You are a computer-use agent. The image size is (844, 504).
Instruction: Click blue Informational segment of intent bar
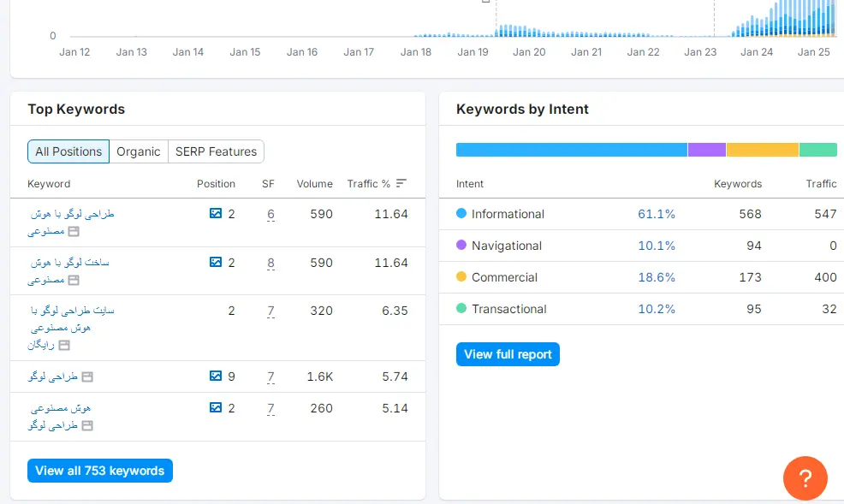(x=572, y=150)
